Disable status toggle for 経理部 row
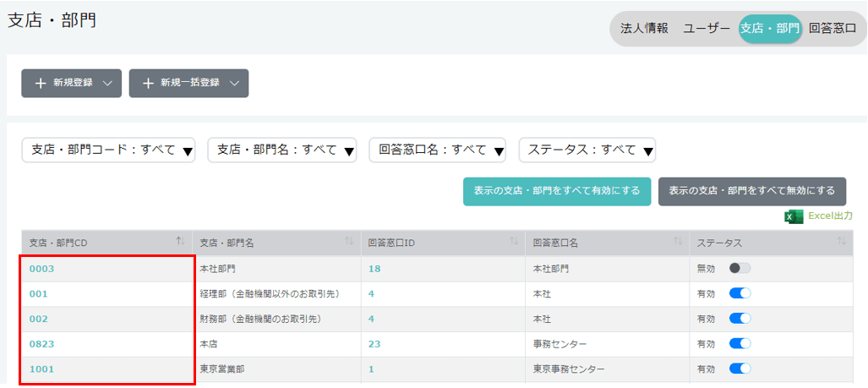868x388 pixels. (x=740, y=294)
